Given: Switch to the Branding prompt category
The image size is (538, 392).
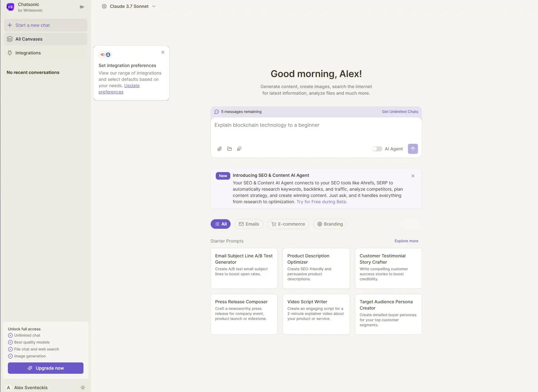Looking at the screenshot, I should tap(330, 224).
